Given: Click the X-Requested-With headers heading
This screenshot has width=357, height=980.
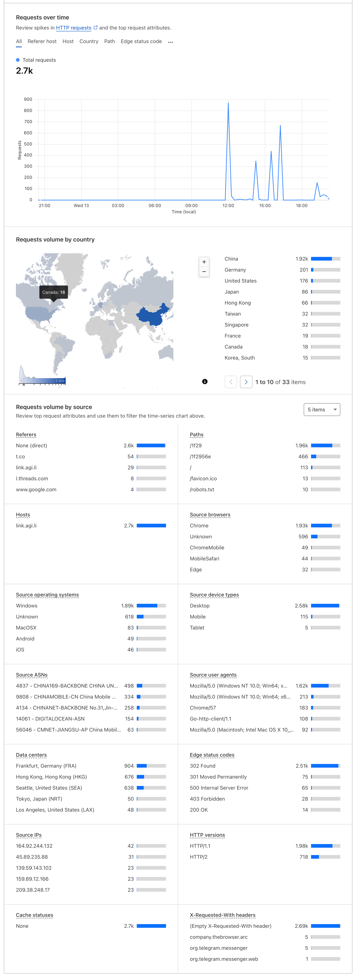Looking at the screenshot, I should (x=222, y=915).
